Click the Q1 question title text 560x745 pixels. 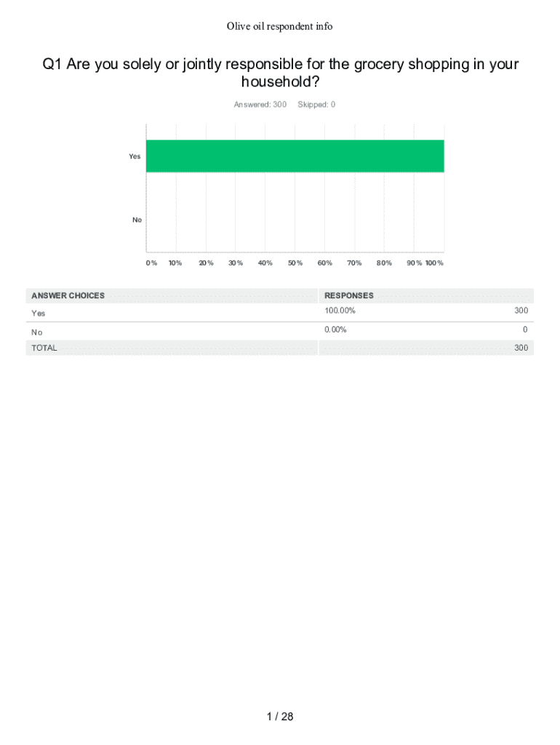(280, 73)
